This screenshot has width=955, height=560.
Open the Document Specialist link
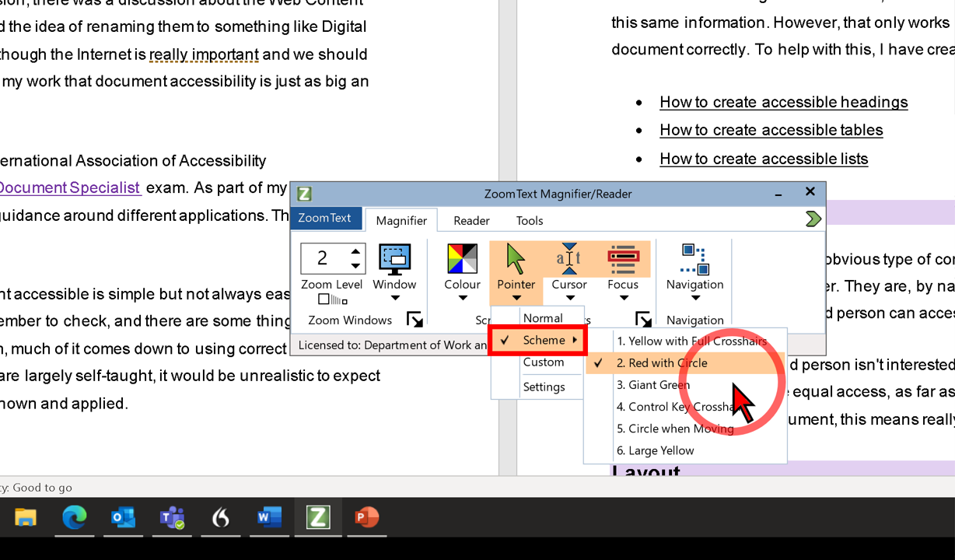(70, 187)
